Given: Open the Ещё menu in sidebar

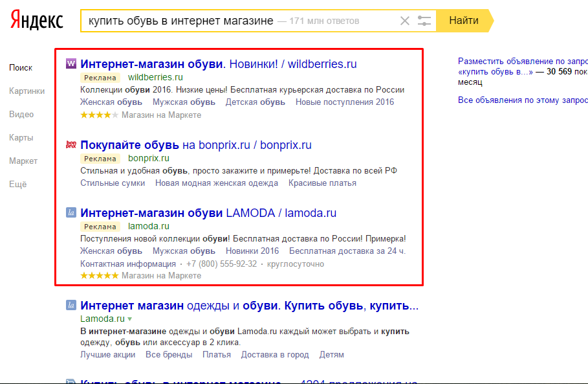Looking at the screenshot, I should [18, 185].
